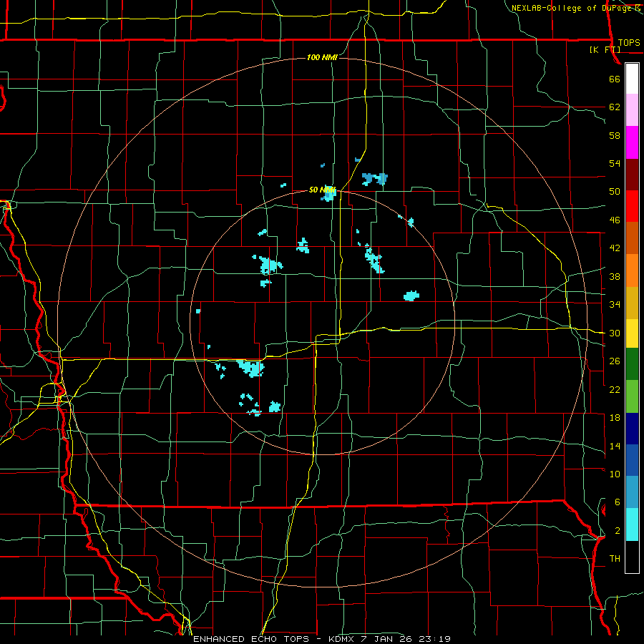Click the medium blue legend swatch
Image resolution: width=644 pixels, height=644 pixels.
632,460
